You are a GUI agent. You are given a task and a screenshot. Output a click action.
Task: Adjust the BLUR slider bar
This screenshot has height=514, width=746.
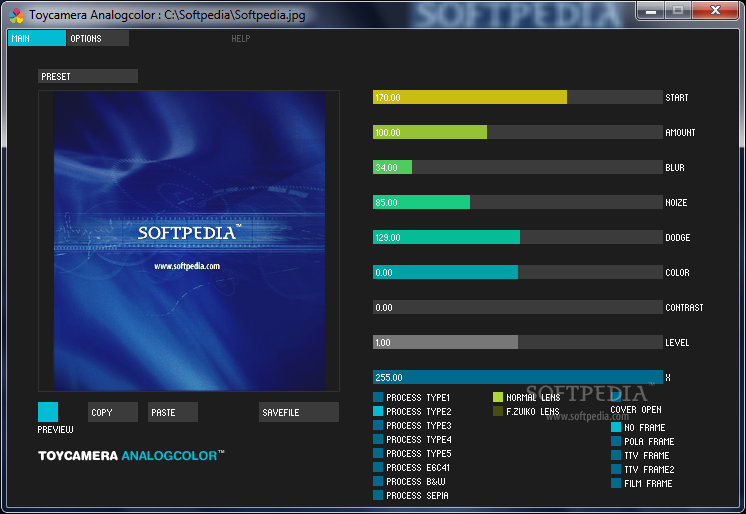(x=518, y=167)
